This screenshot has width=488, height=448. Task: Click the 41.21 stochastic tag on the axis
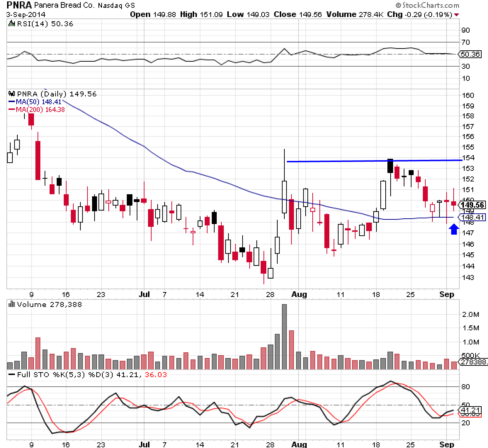coord(470,409)
